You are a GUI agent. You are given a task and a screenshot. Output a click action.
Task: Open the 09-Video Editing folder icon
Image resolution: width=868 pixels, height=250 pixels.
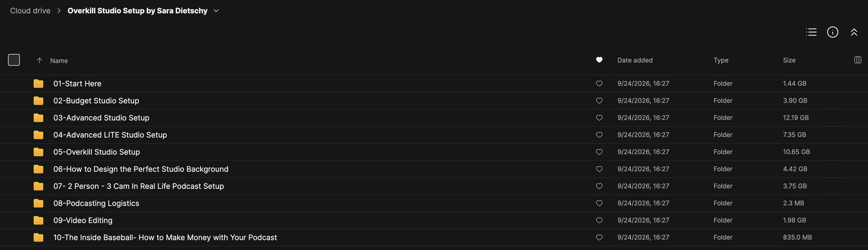tap(38, 220)
